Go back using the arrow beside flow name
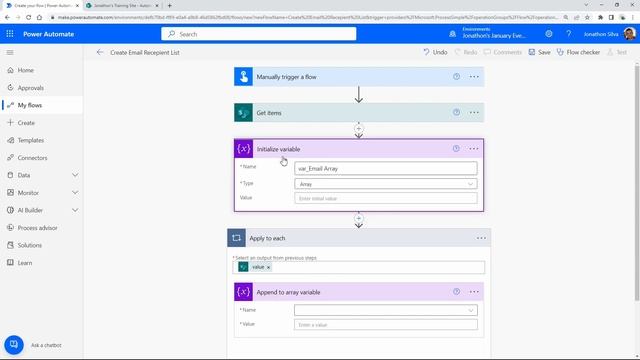The height and width of the screenshot is (360, 640). point(100,52)
